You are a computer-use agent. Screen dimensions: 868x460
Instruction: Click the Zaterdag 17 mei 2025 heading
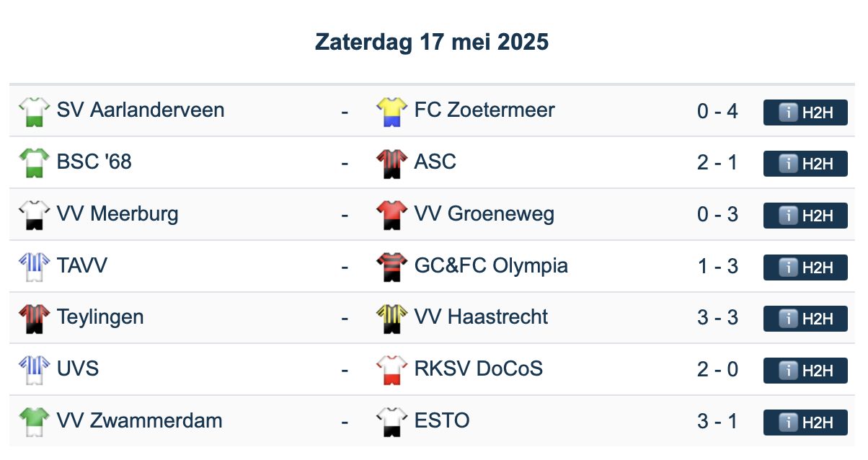[432, 43]
